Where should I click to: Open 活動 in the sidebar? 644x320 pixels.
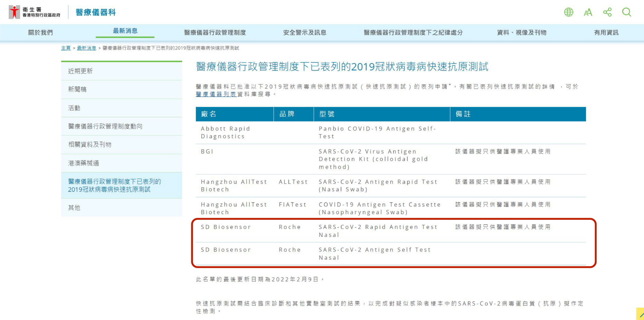tap(122, 108)
